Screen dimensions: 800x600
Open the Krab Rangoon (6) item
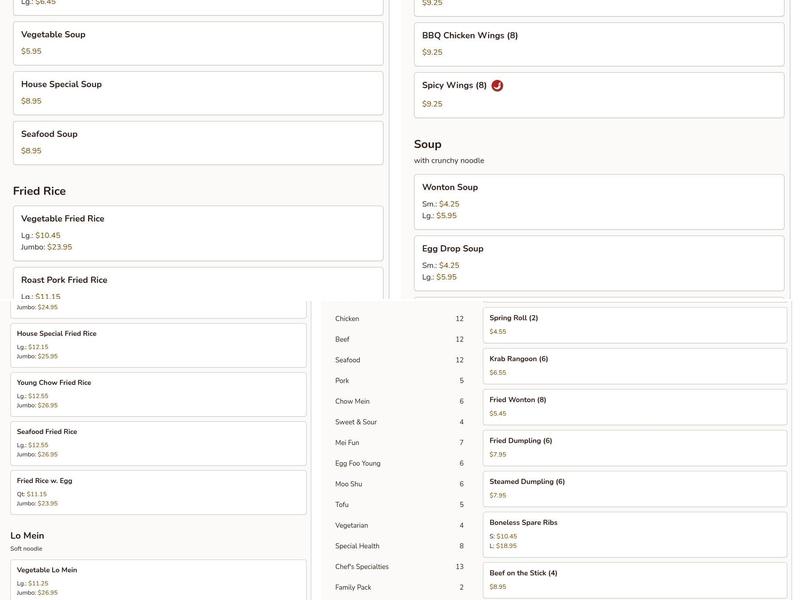[636, 365]
